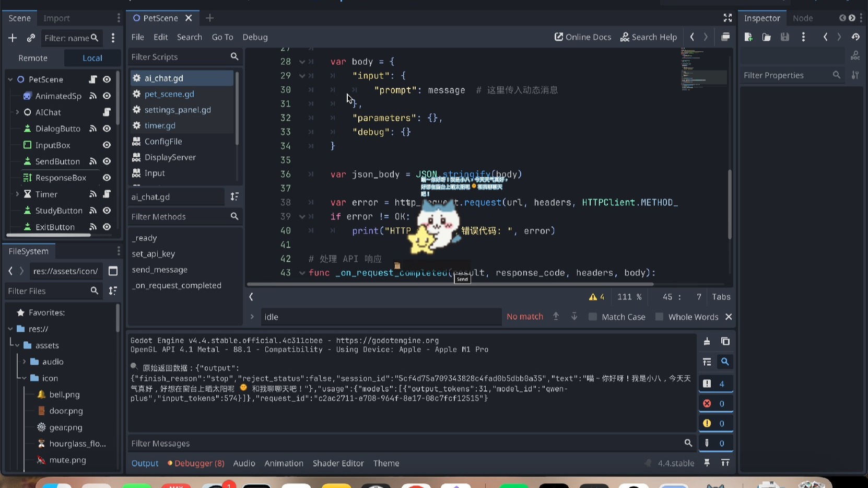Collapse duplicate messages in Output
Viewport: 868px width, 488px height.
coord(707,362)
